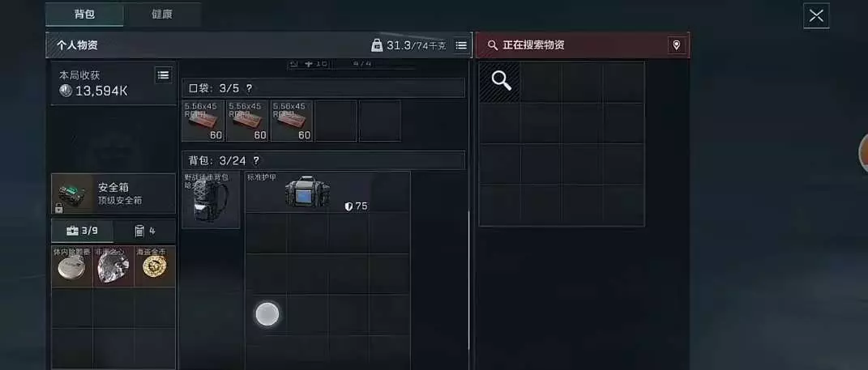
Task: Open list icon beside 本局收获
Action: [163, 75]
